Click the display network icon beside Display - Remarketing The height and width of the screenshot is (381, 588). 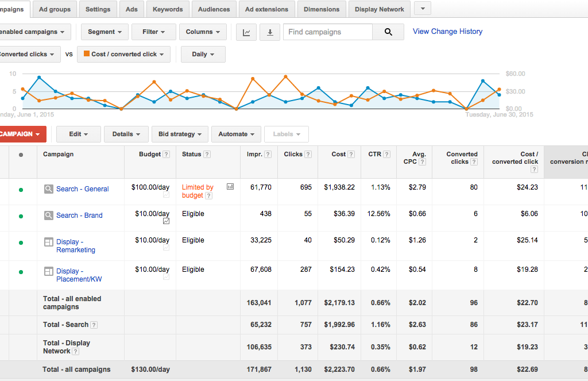[x=49, y=242]
